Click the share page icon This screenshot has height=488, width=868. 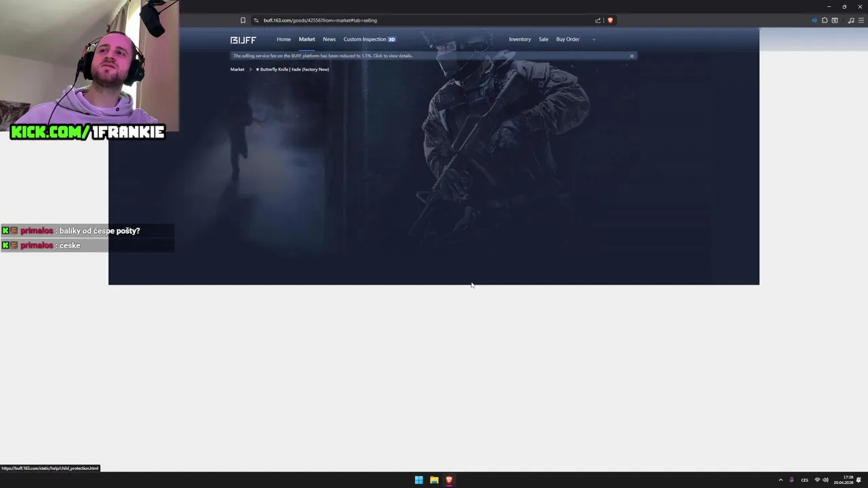[597, 20]
